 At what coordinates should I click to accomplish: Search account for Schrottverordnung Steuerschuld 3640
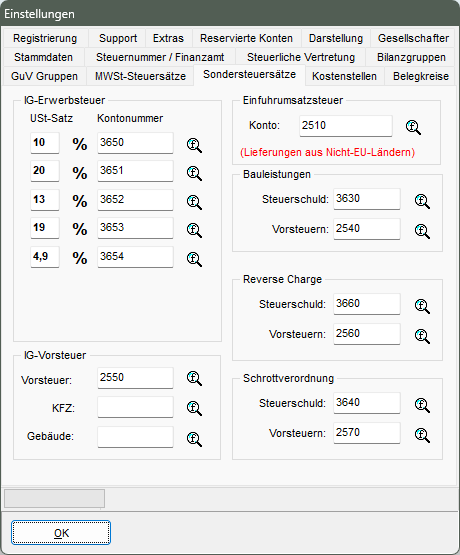point(422,405)
